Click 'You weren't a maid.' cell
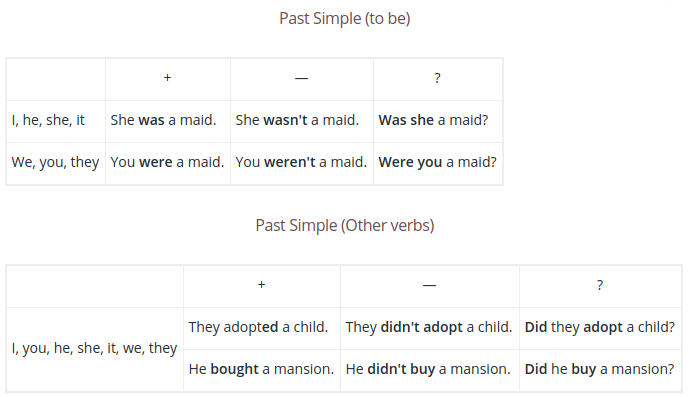This screenshot has width=695, height=397. pyautogui.click(x=301, y=163)
